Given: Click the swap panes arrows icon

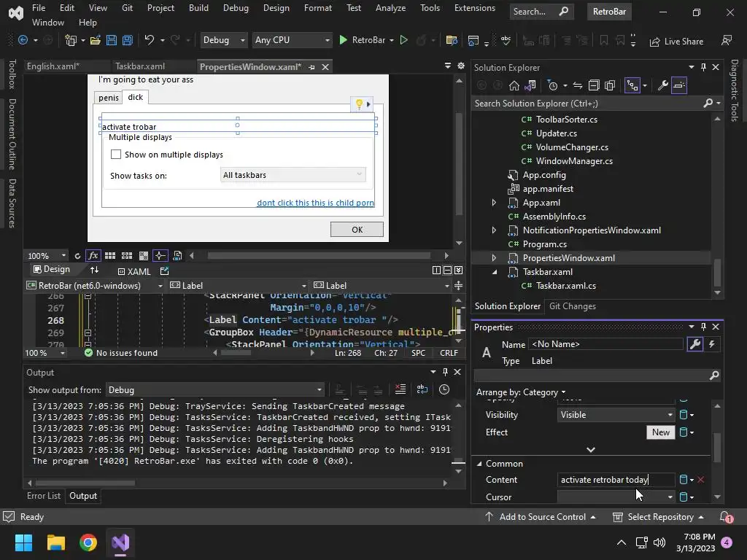Looking at the screenshot, I should coord(94,270).
